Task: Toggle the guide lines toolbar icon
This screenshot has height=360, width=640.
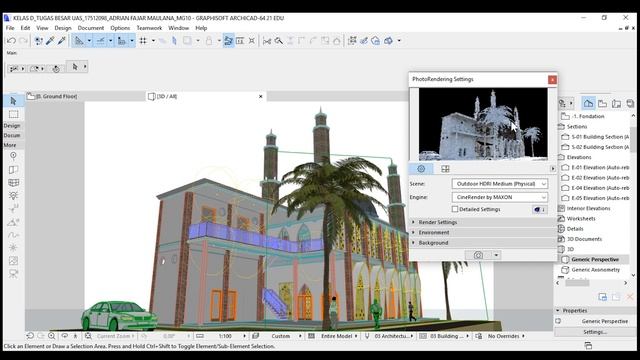Action: tap(79, 40)
